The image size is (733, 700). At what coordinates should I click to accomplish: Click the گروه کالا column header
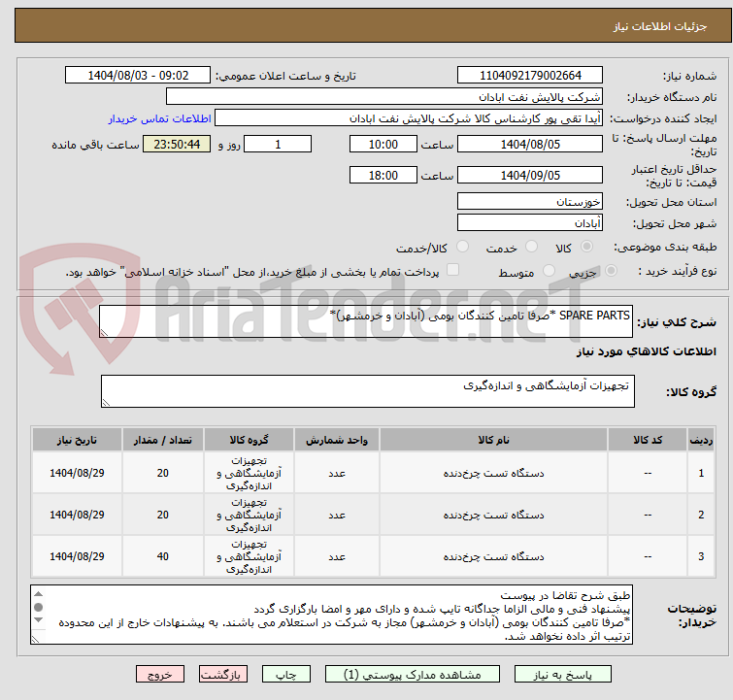point(249,440)
